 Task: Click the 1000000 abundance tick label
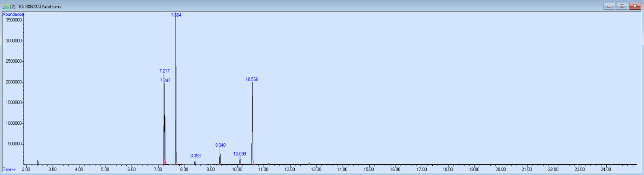[x=14, y=123]
